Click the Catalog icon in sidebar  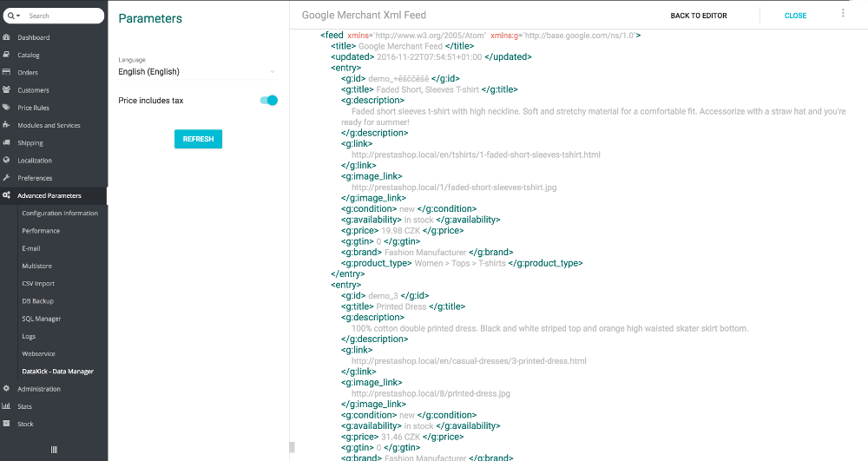6,55
